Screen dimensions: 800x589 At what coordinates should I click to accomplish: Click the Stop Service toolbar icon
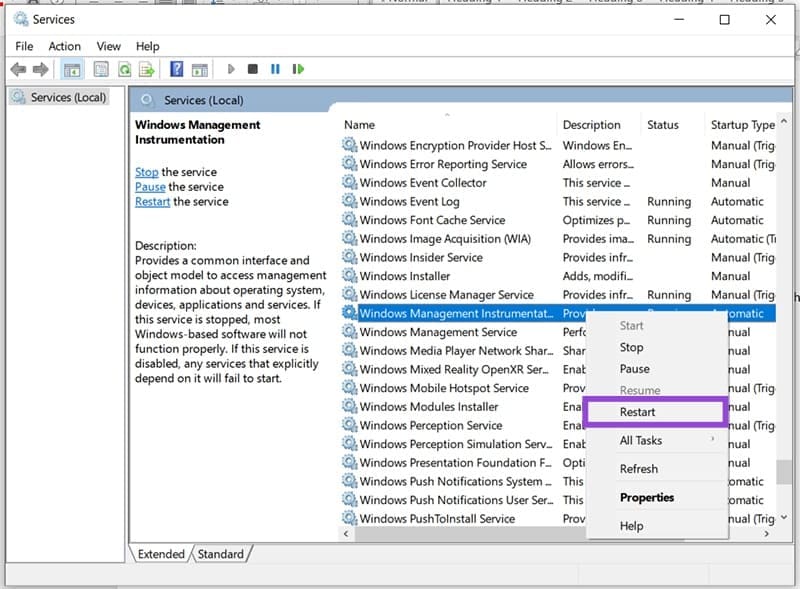pyautogui.click(x=255, y=68)
